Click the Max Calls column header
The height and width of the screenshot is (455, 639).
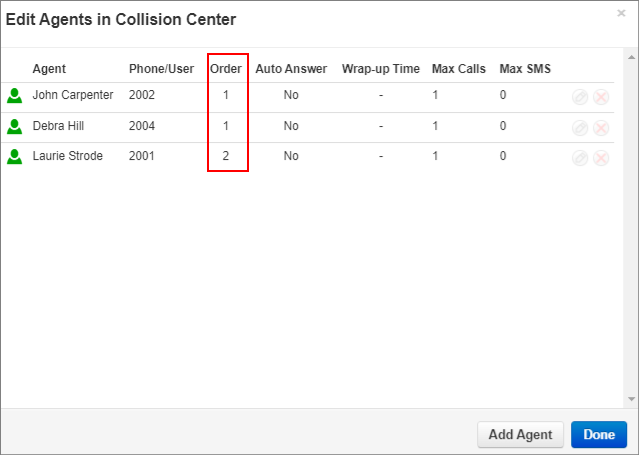pos(459,69)
